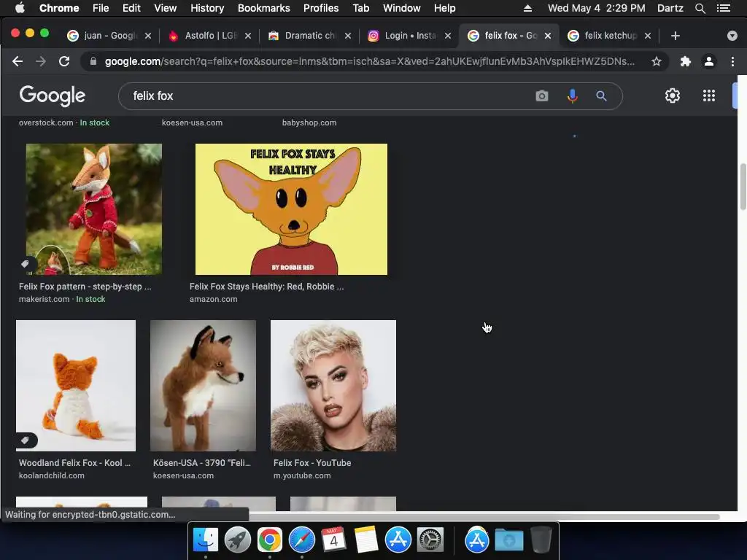
Task: Click babyshop.com source link
Action: 309,122
